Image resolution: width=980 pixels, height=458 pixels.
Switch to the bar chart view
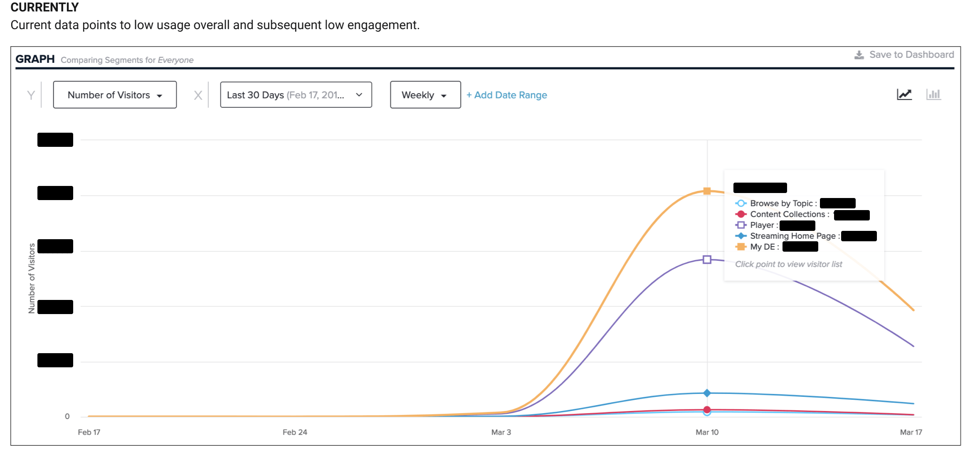point(934,95)
